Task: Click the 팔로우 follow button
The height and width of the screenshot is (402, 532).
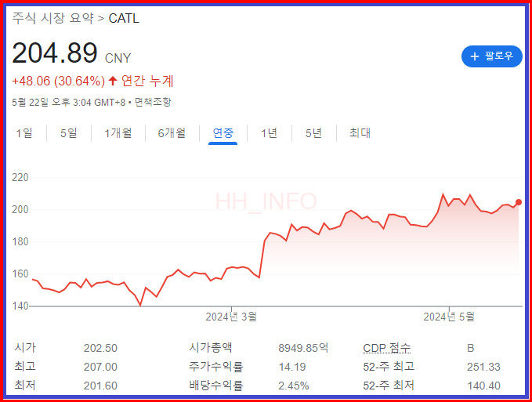Action: coord(491,56)
